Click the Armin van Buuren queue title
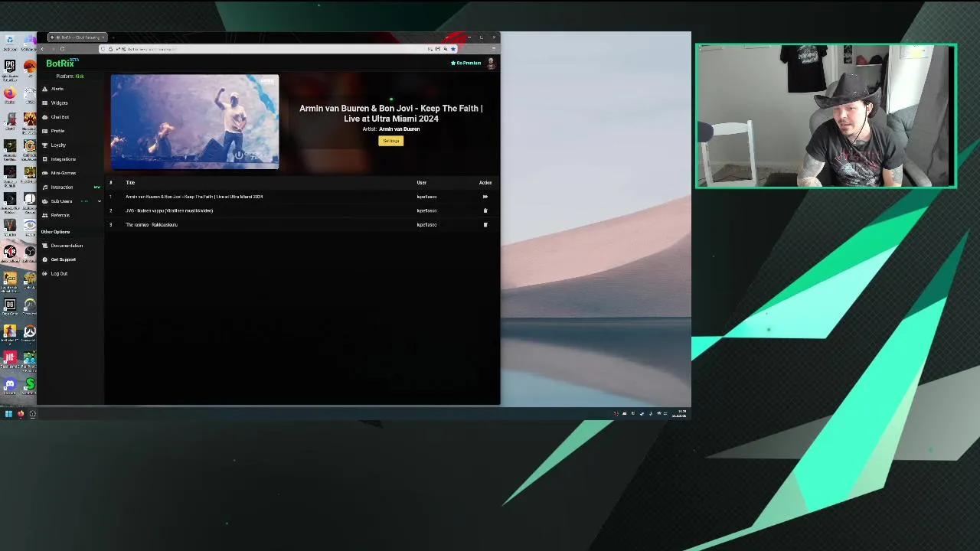Screen dimensions: 980x551 point(194,197)
